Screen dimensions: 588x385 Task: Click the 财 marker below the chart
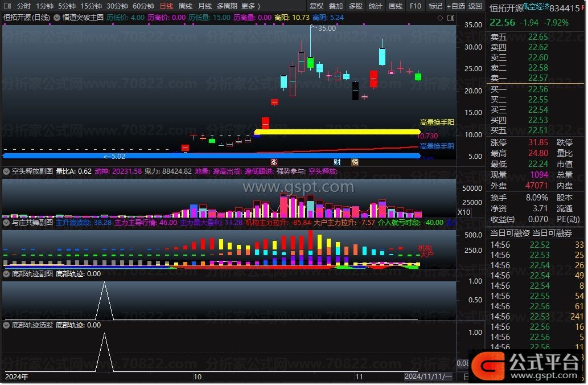(x=337, y=162)
